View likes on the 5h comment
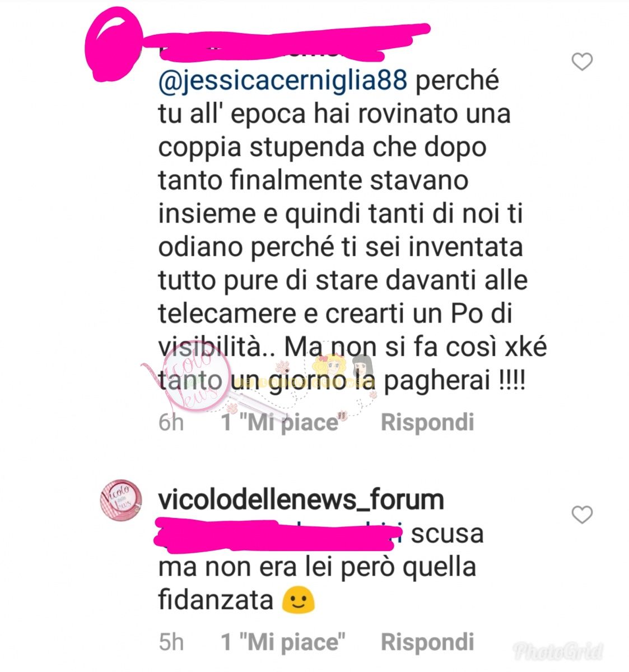The height and width of the screenshot is (672, 629). click(283, 642)
